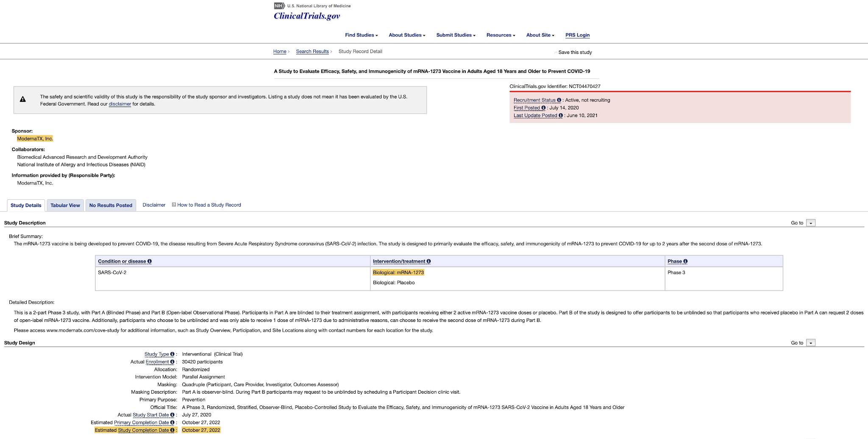Select highlighted October 27, 2022 completion date
The width and height of the screenshot is (868, 439).
(201, 430)
